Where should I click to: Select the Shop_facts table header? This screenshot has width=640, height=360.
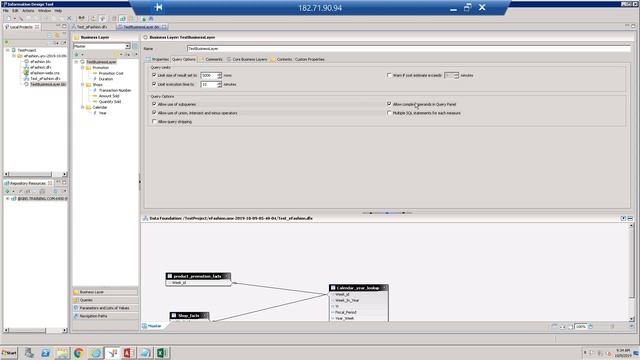[x=189, y=316]
